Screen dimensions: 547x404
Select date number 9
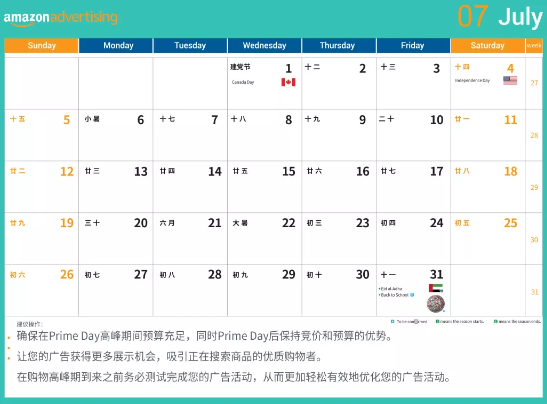pyautogui.click(x=362, y=120)
